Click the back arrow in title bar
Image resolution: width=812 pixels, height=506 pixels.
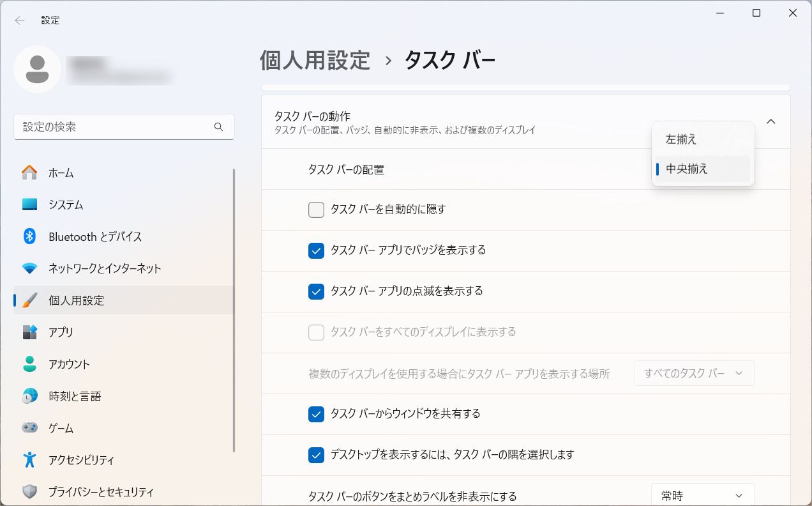(x=20, y=20)
